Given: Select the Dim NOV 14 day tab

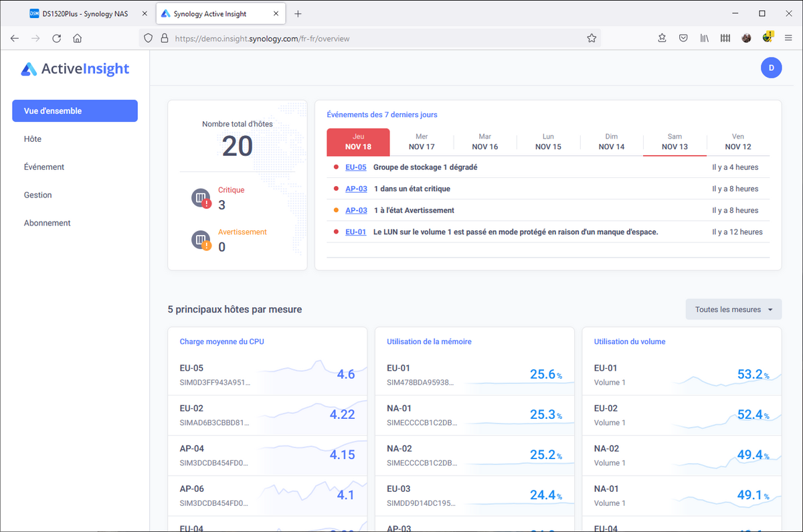Looking at the screenshot, I should (x=612, y=142).
